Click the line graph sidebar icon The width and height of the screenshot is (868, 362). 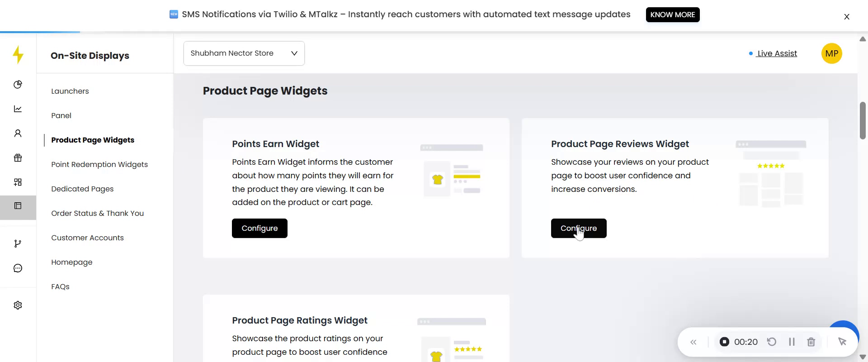(x=18, y=109)
